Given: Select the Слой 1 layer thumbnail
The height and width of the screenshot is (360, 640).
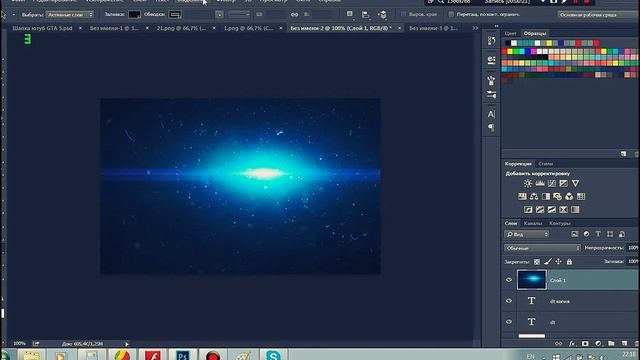Looking at the screenshot, I should coord(531,280).
